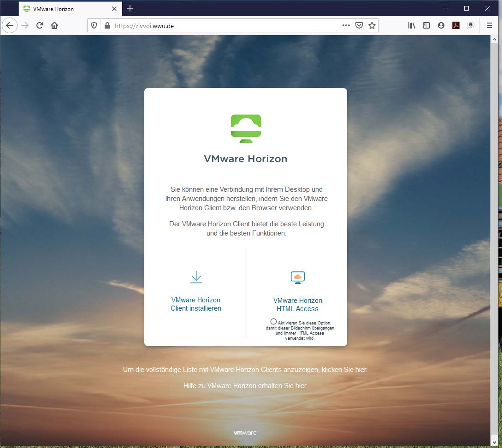The image size is (502, 448).
Task: Click the URL address bar field
Action: coord(221,26)
